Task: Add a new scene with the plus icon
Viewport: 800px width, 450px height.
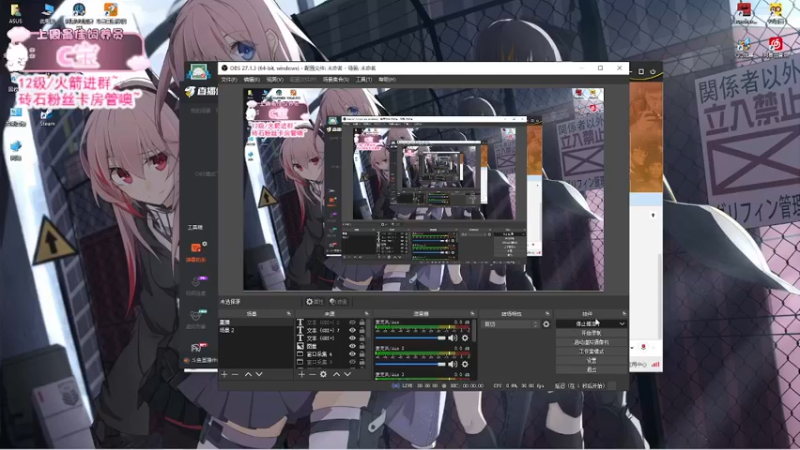Action: 224,374
